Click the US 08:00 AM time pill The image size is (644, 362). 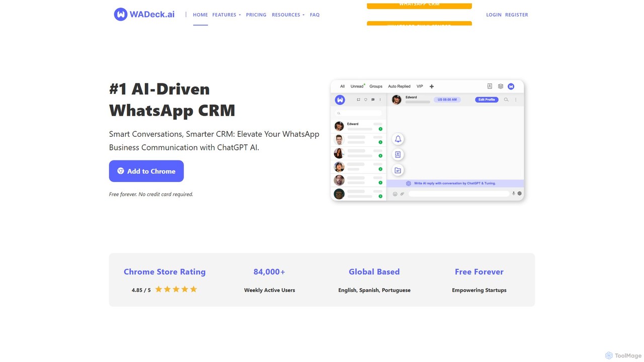(447, 100)
